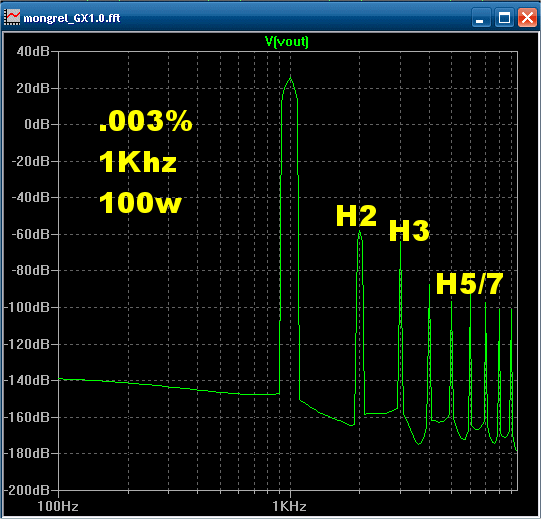Screen dimensions: 541x519
Task: Click the 1KHz label on frequency axis
Action: click(x=289, y=506)
